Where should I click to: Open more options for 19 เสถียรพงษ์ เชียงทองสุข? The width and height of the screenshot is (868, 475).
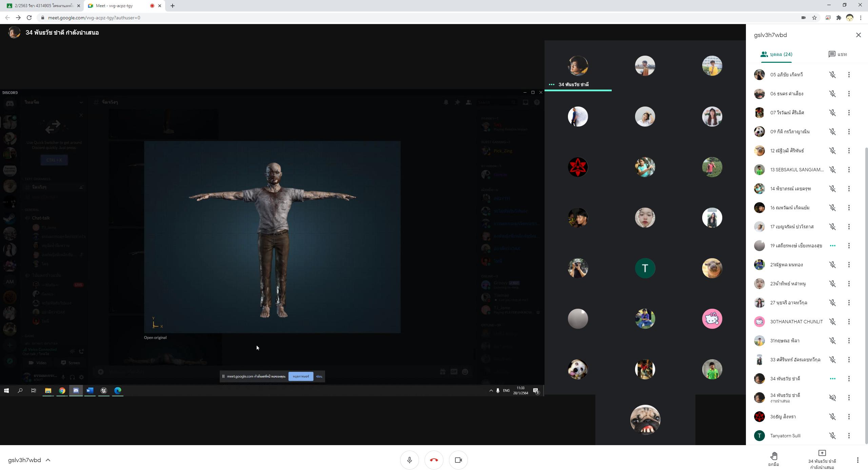[849, 246]
